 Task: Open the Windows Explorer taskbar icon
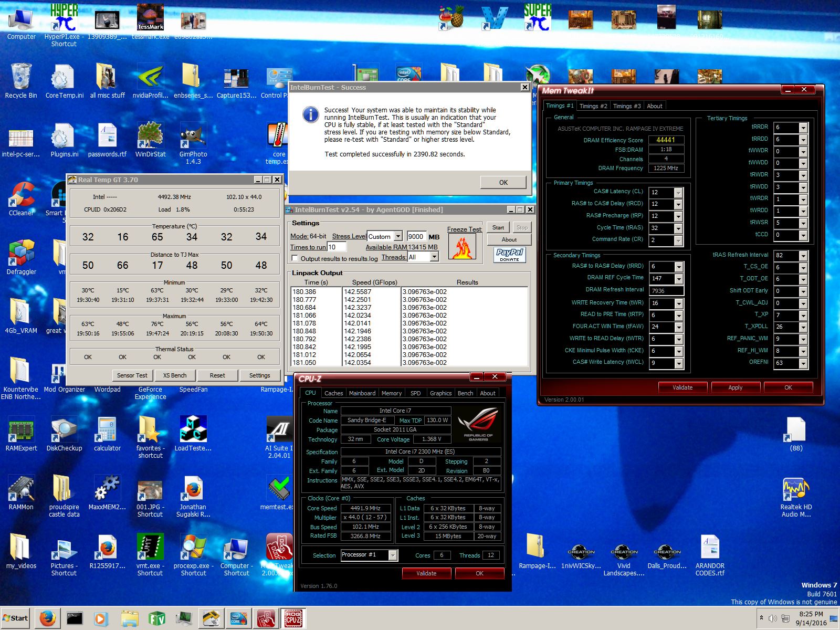[x=129, y=618]
